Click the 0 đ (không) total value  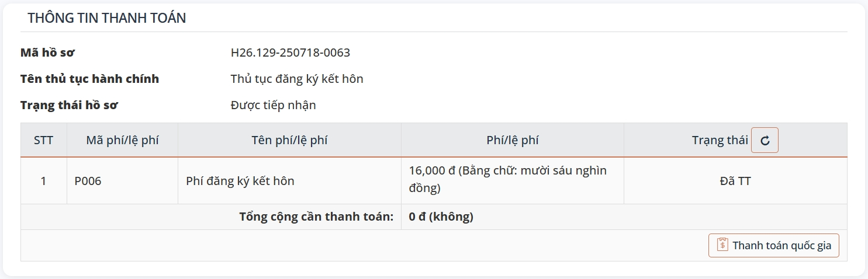pyautogui.click(x=441, y=217)
